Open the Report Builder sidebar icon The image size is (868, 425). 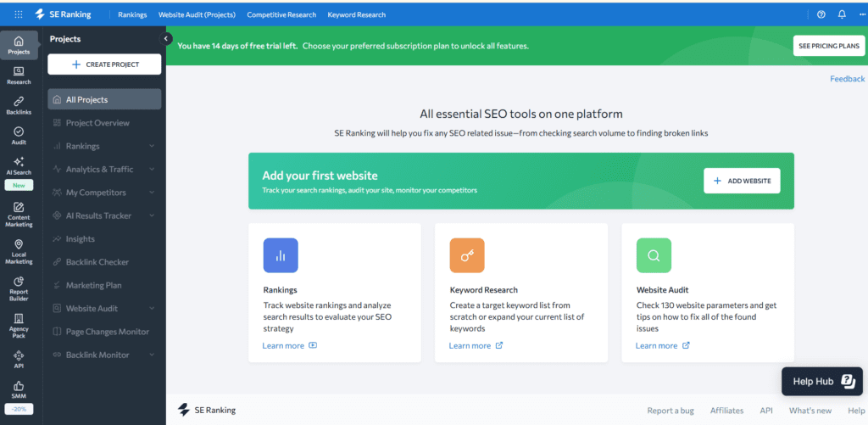click(19, 288)
